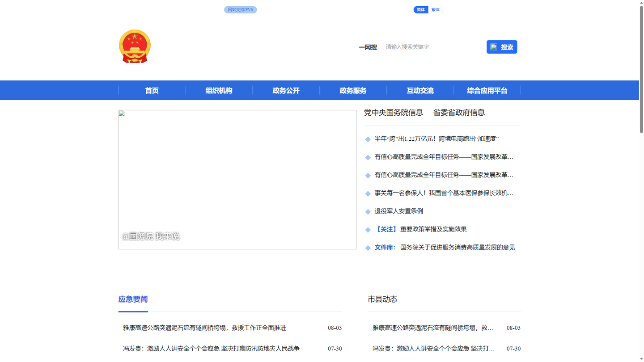Image resolution: width=644 pixels, height=362 pixels.
Task: Click the scrollbar down arrow
Action: 641,359
